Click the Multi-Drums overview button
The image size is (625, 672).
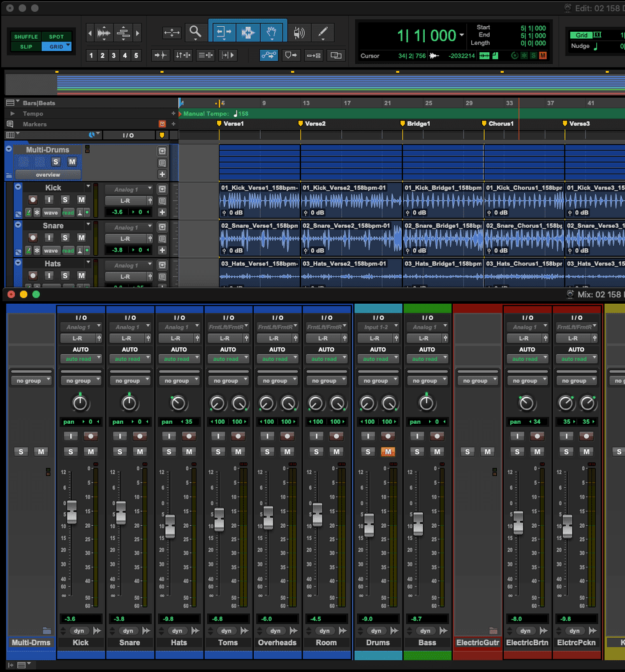coord(48,175)
